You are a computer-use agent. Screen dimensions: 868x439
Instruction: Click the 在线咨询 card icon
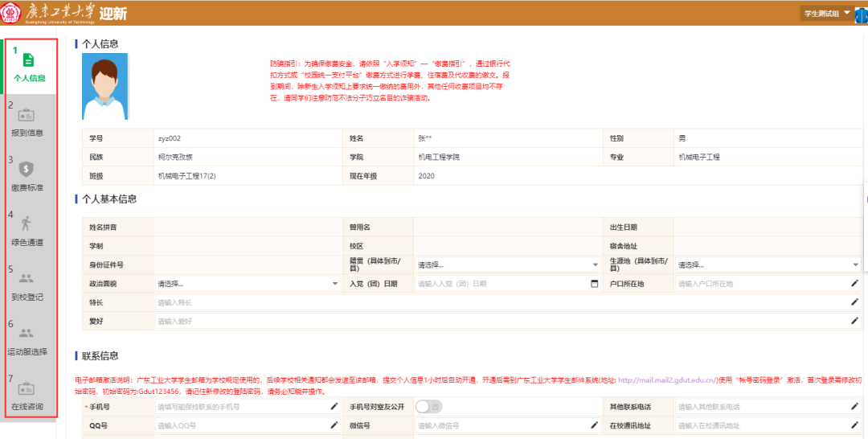click(26, 388)
